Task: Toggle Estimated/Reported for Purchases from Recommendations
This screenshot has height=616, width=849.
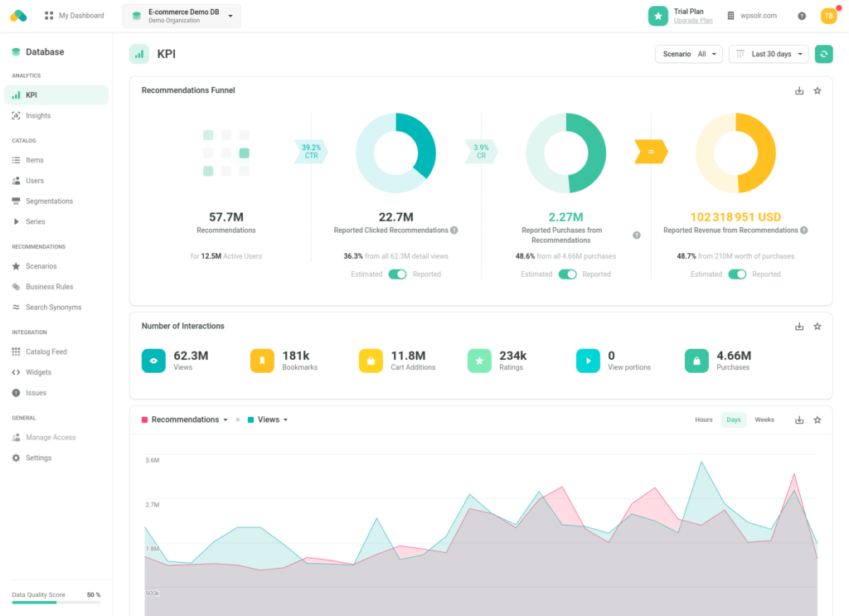Action: tap(567, 274)
